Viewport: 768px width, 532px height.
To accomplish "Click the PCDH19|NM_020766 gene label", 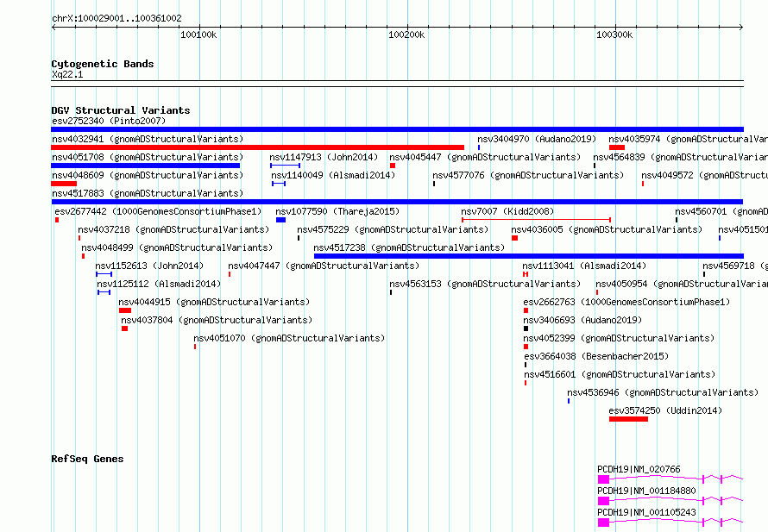I will [639, 469].
